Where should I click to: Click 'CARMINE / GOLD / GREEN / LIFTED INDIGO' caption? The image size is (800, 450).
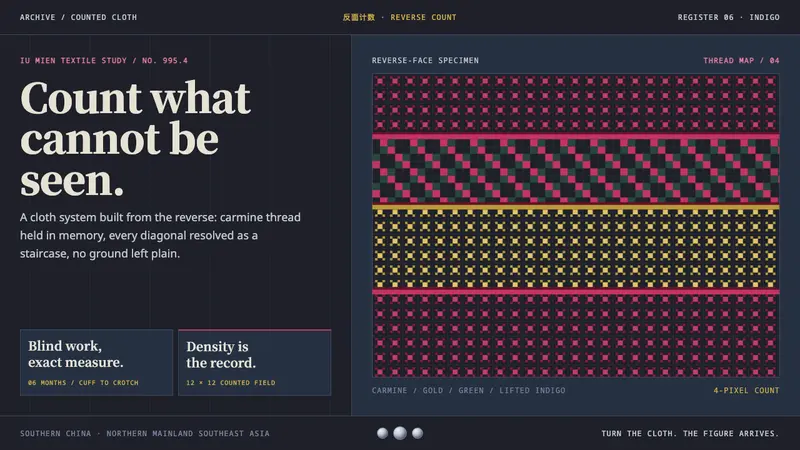coord(468,390)
